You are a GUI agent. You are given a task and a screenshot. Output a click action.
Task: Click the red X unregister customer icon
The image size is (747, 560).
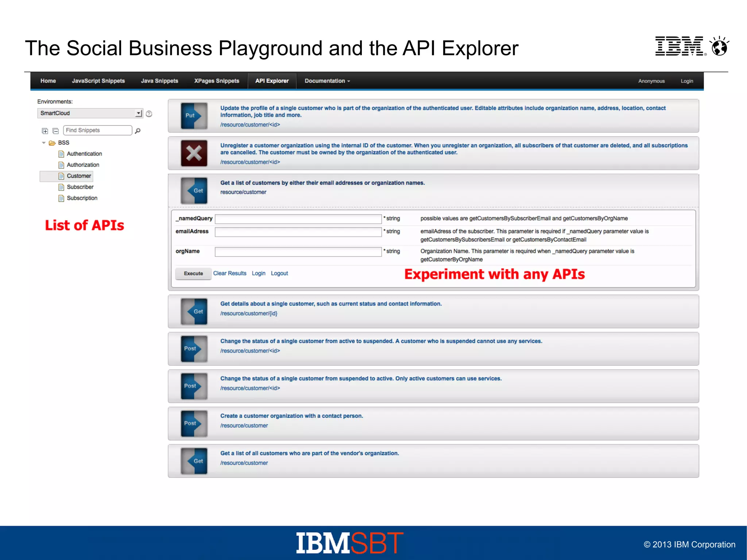pyautogui.click(x=194, y=153)
